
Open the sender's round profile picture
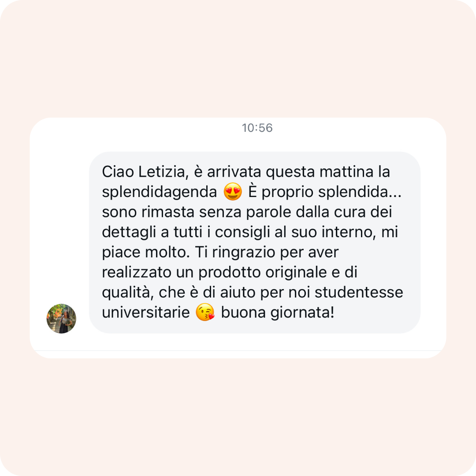point(61,319)
